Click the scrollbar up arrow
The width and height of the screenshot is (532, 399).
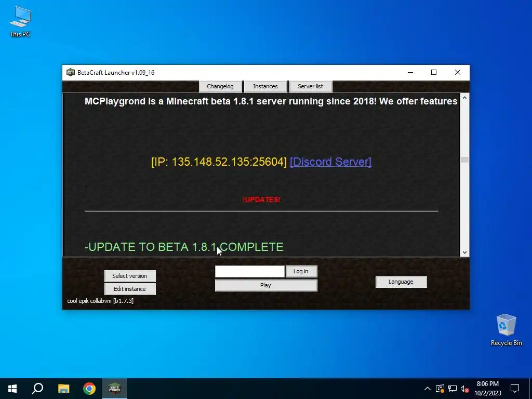point(465,98)
